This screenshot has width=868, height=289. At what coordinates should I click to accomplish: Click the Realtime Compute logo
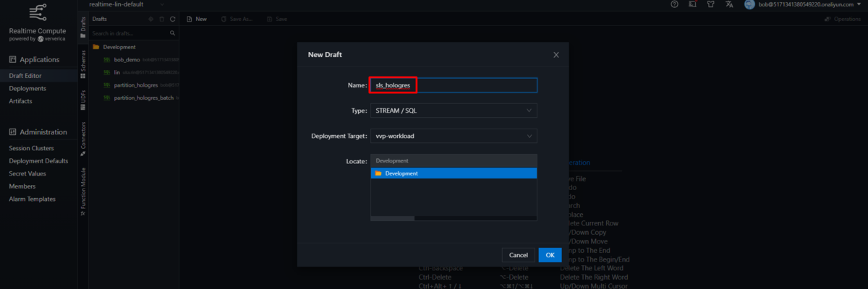point(36,12)
